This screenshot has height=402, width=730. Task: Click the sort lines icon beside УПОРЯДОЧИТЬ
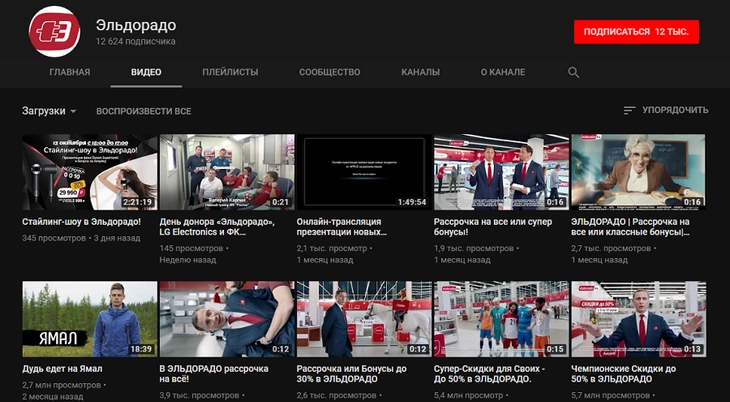(x=629, y=110)
